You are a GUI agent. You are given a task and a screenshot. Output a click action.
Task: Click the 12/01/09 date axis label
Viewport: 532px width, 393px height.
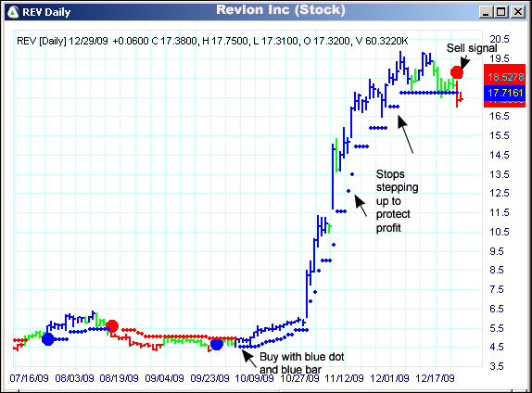pos(389,378)
